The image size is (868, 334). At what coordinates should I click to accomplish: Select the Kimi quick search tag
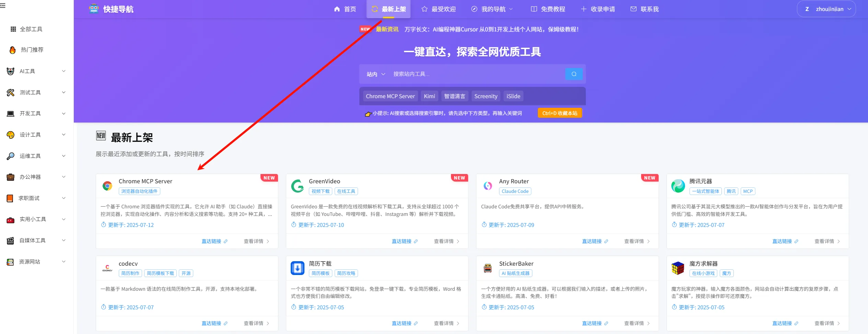point(429,96)
